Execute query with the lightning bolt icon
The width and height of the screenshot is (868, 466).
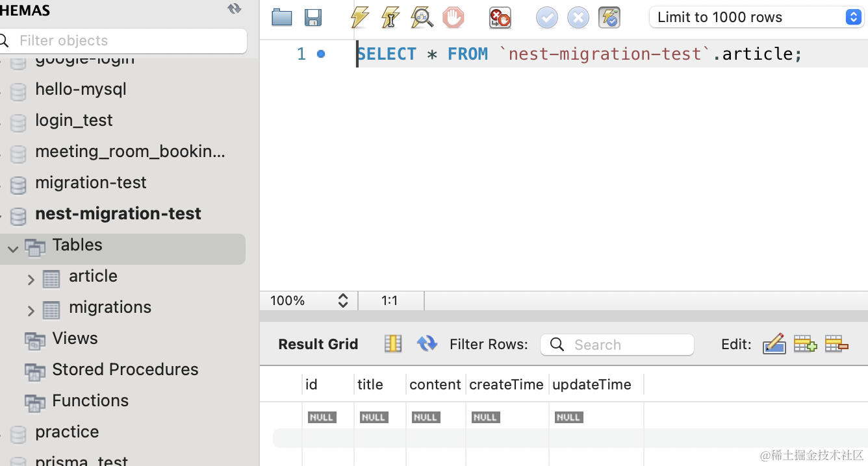click(x=359, y=18)
